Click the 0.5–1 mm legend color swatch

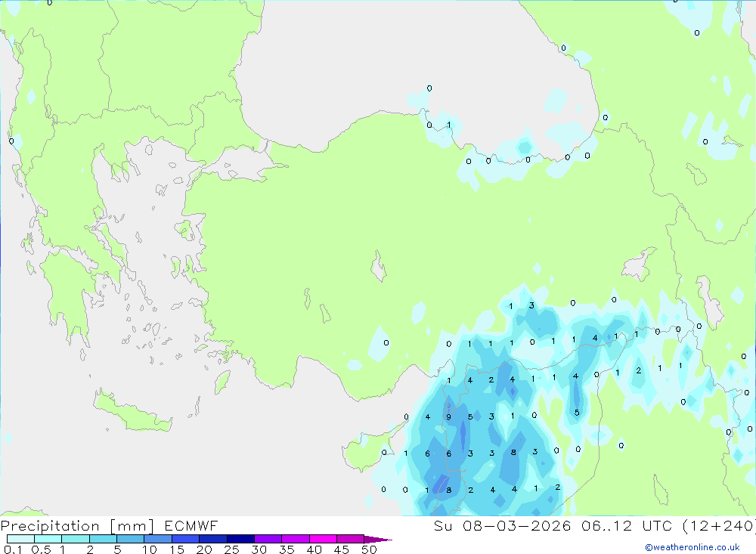click(48, 539)
